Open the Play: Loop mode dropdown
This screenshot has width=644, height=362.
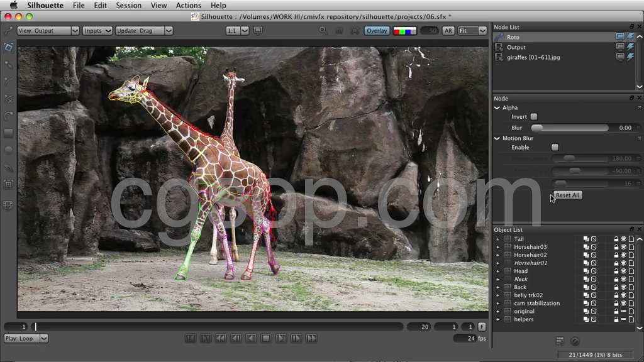[26, 338]
